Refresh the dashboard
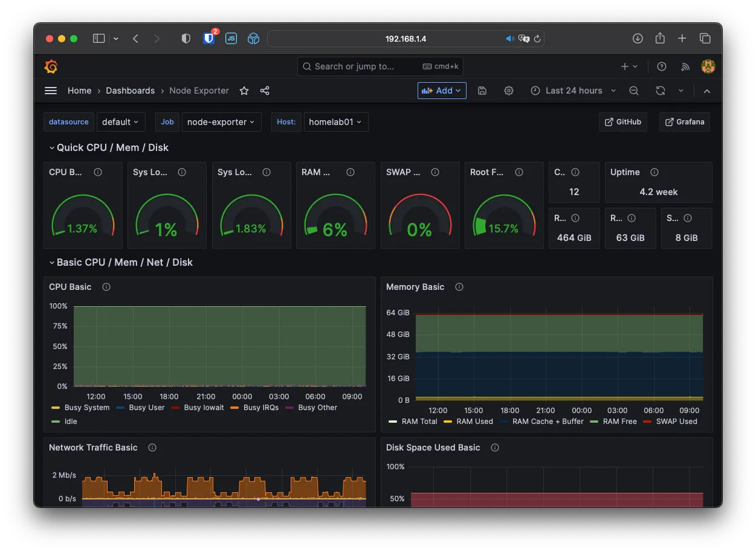 [x=661, y=91]
